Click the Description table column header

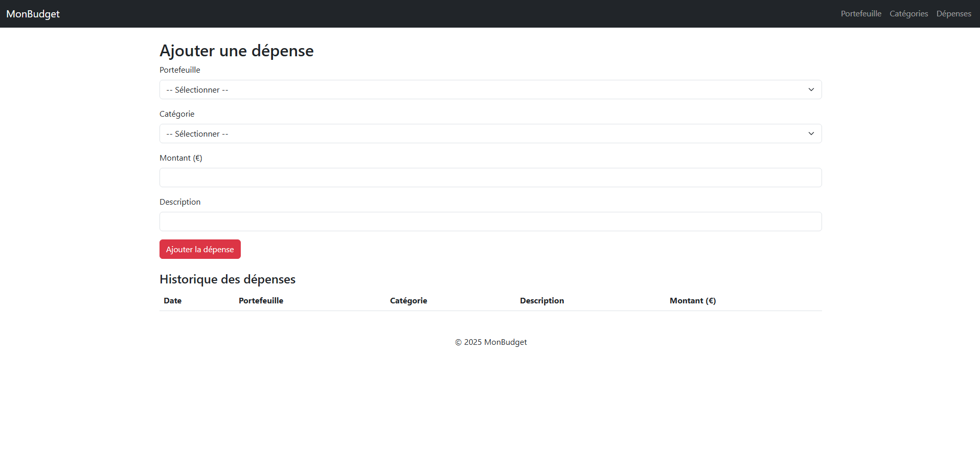(x=542, y=301)
